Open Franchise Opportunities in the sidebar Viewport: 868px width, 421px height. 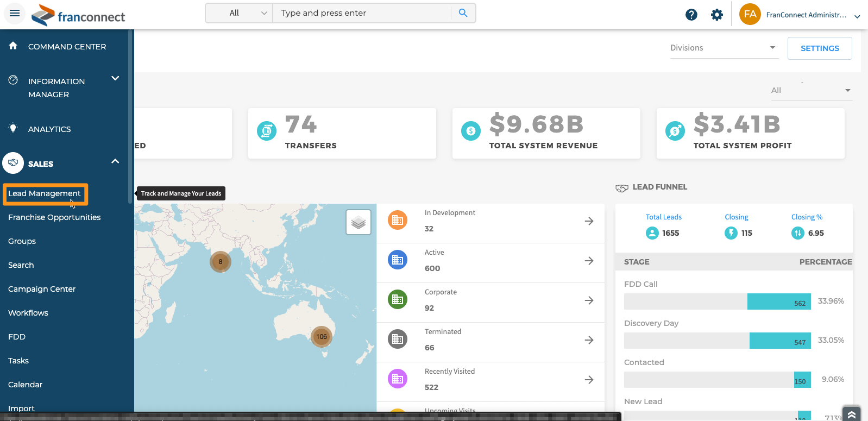(x=54, y=217)
